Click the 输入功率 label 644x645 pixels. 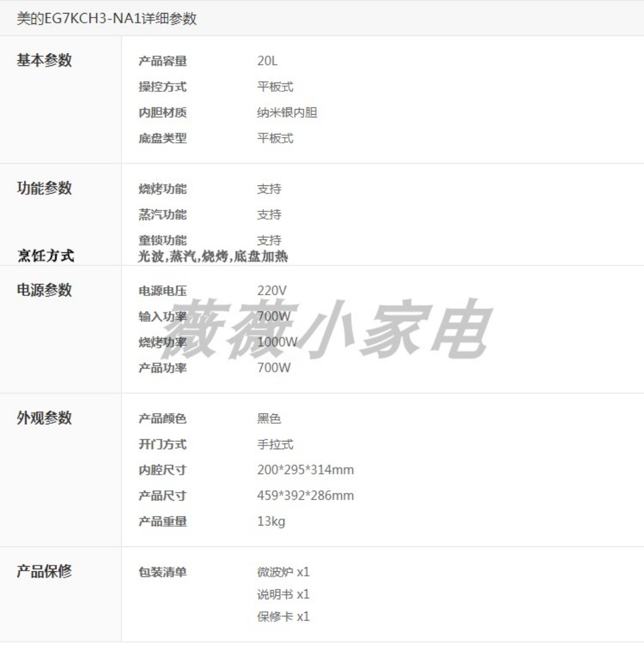163,317
